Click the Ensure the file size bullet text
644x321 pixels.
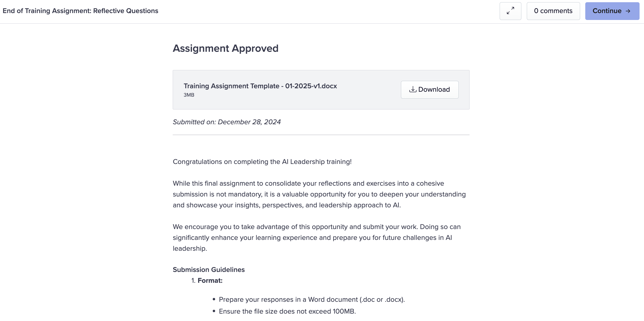[287, 311]
